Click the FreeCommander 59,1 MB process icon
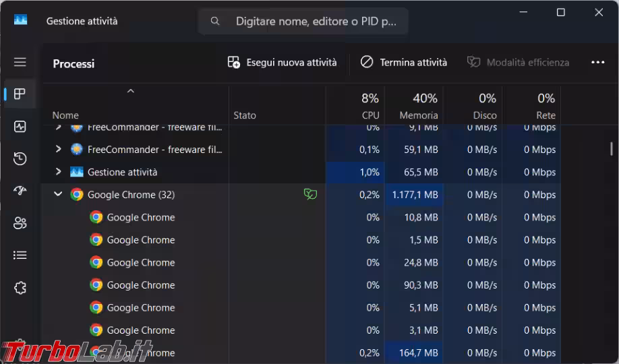 pos(77,149)
